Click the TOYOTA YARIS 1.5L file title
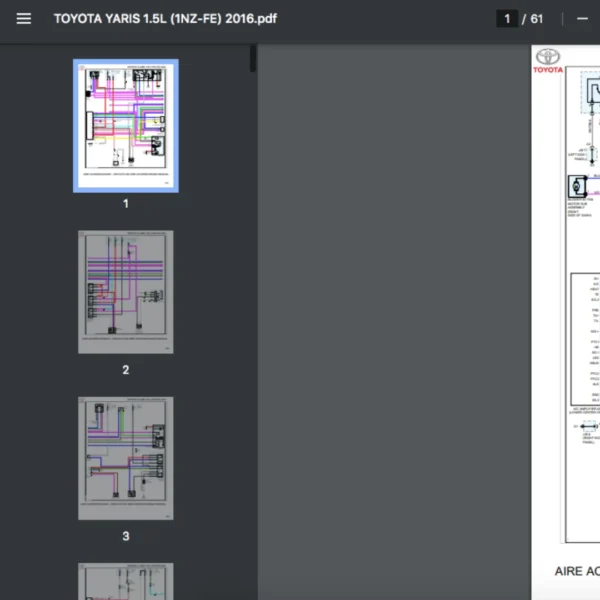The height and width of the screenshot is (600, 600). tap(164, 19)
